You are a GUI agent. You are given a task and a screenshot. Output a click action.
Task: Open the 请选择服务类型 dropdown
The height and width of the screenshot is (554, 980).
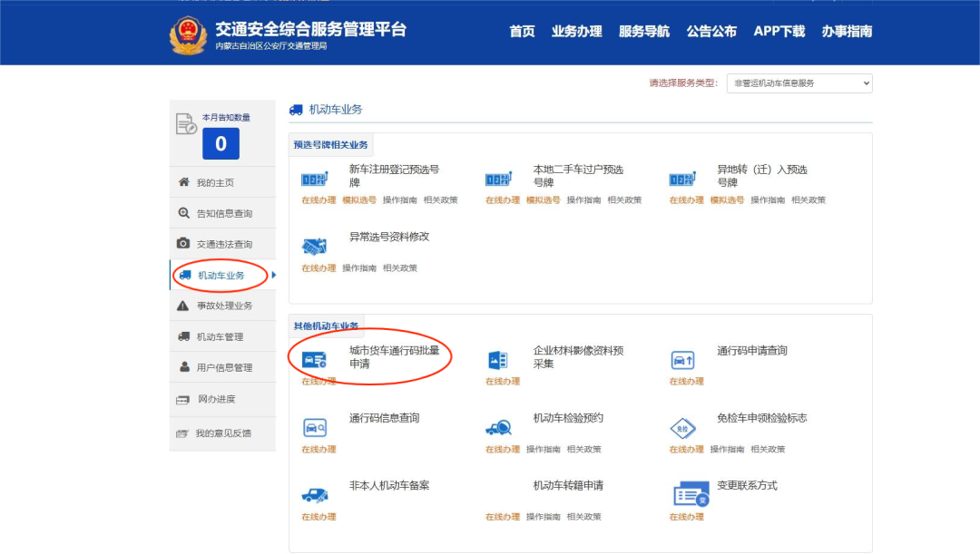click(799, 83)
